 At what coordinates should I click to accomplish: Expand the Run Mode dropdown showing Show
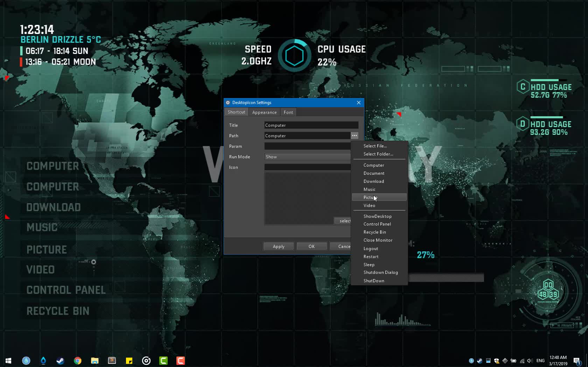coord(307,157)
